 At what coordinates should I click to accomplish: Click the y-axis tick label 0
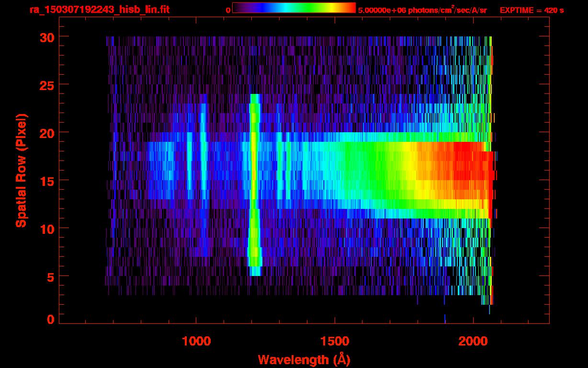(x=50, y=320)
